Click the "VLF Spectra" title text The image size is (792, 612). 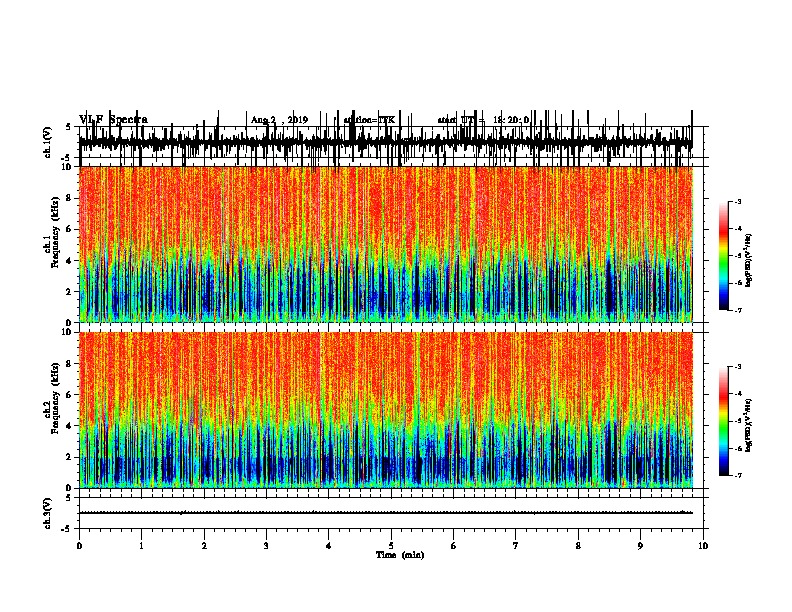pos(113,120)
